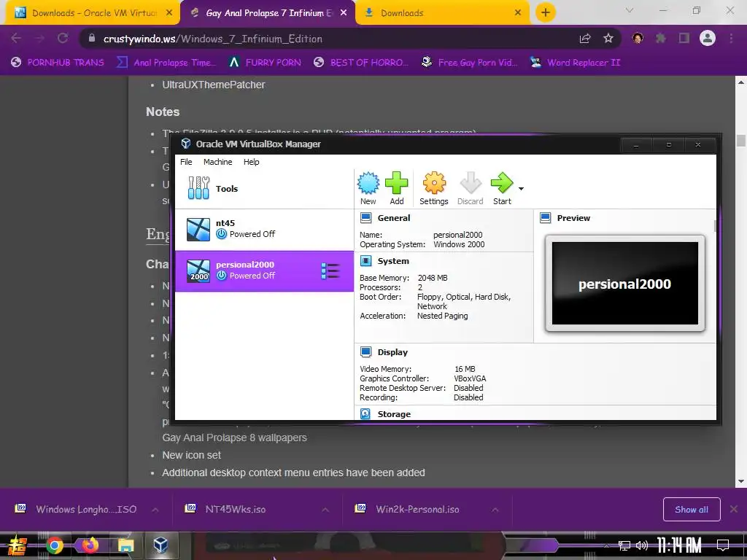Click the Preview section header
The height and width of the screenshot is (560, 747).
573,218
